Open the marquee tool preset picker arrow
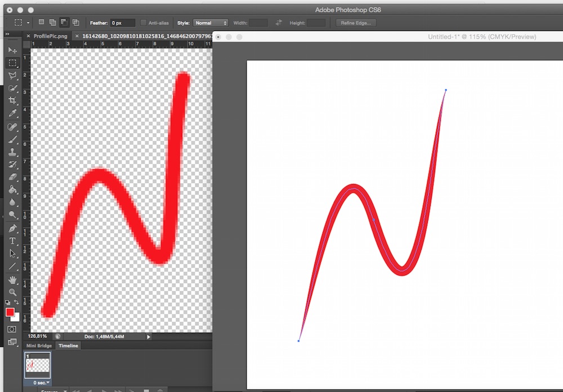Image resolution: width=563 pixels, height=392 pixels. tap(28, 22)
